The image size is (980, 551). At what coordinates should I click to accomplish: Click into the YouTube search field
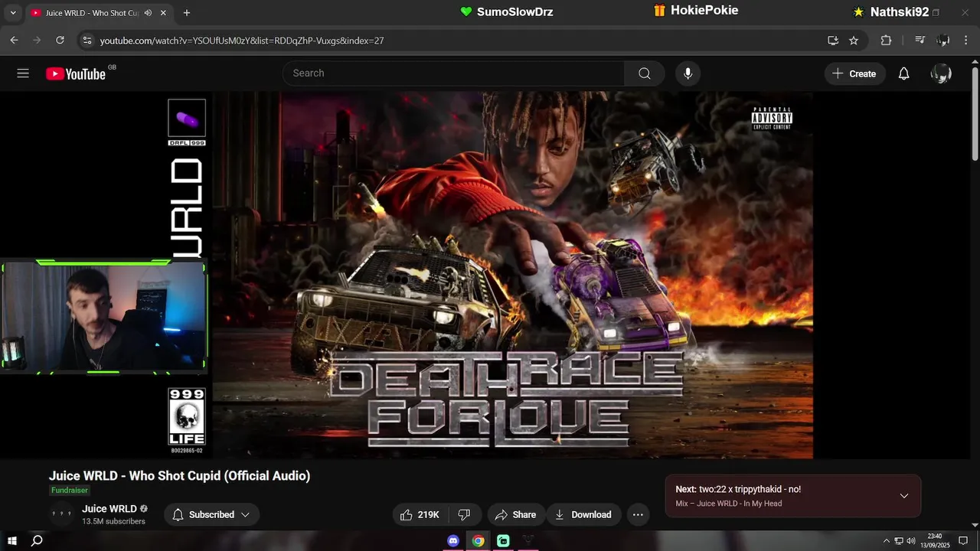click(x=454, y=73)
